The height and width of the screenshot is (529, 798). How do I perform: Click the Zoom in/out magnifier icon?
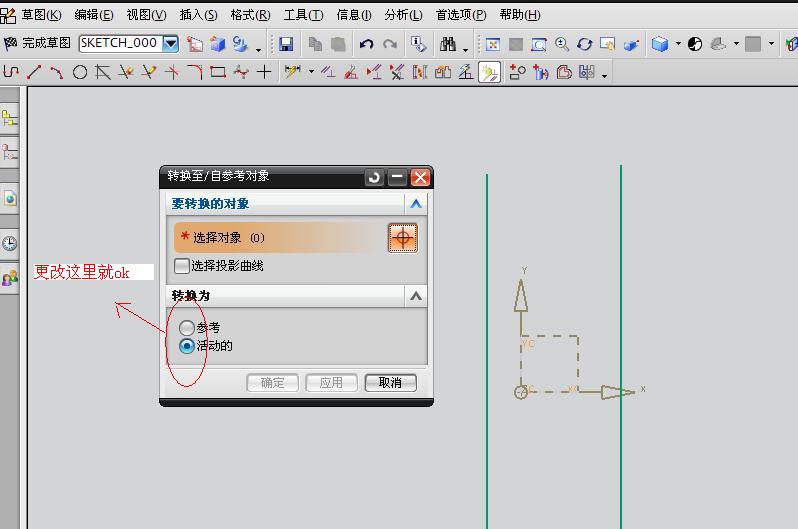point(562,44)
